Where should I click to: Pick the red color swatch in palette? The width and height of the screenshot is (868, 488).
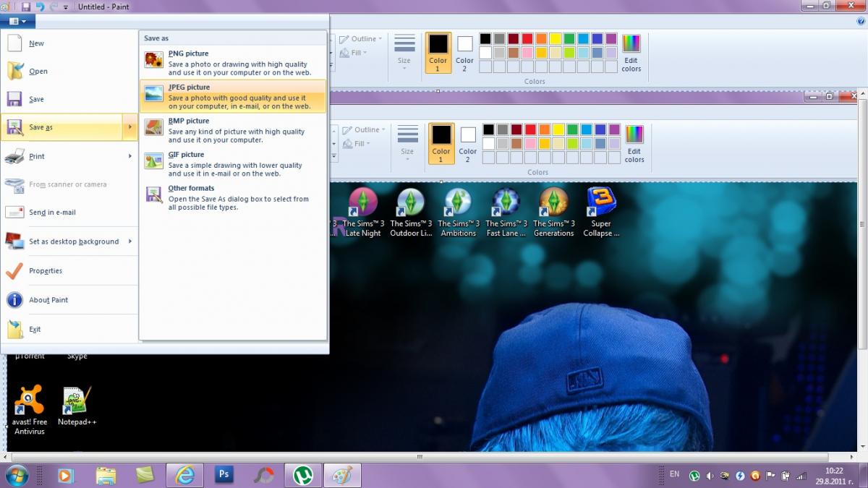pyautogui.click(x=527, y=39)
